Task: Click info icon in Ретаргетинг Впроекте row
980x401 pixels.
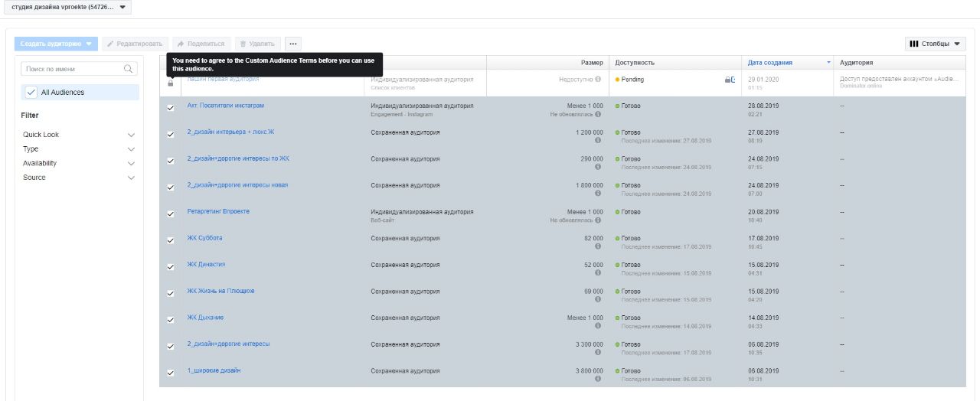Action: [x=598, y=220]
